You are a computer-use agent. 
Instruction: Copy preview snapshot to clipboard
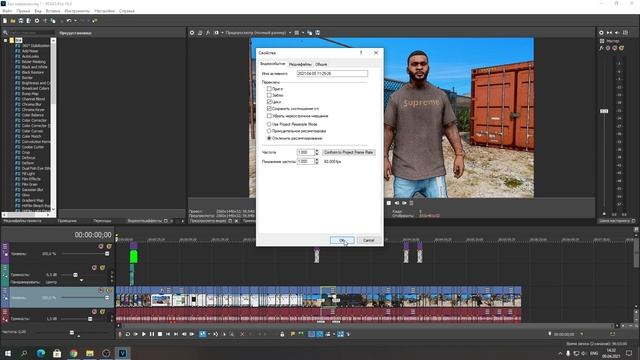[x=309, y=33]
